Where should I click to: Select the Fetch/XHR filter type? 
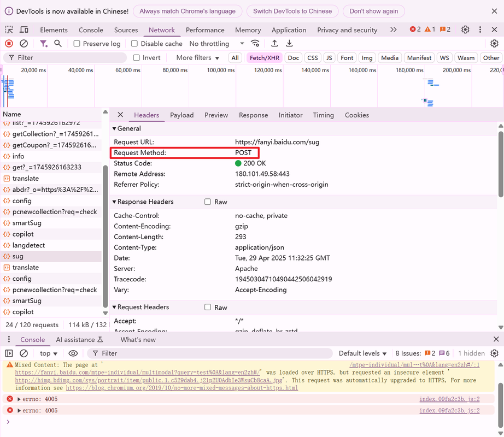[x=265, y=58]
